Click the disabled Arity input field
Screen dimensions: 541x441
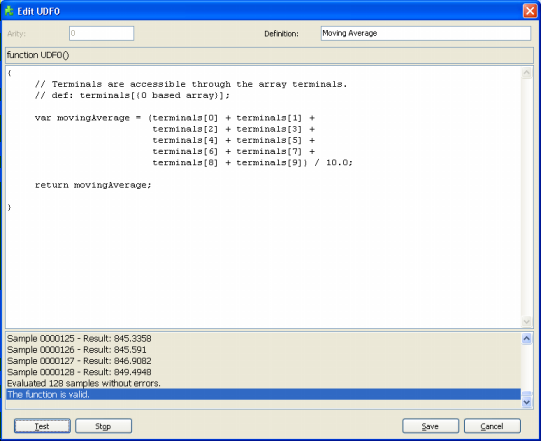(101, 33)
